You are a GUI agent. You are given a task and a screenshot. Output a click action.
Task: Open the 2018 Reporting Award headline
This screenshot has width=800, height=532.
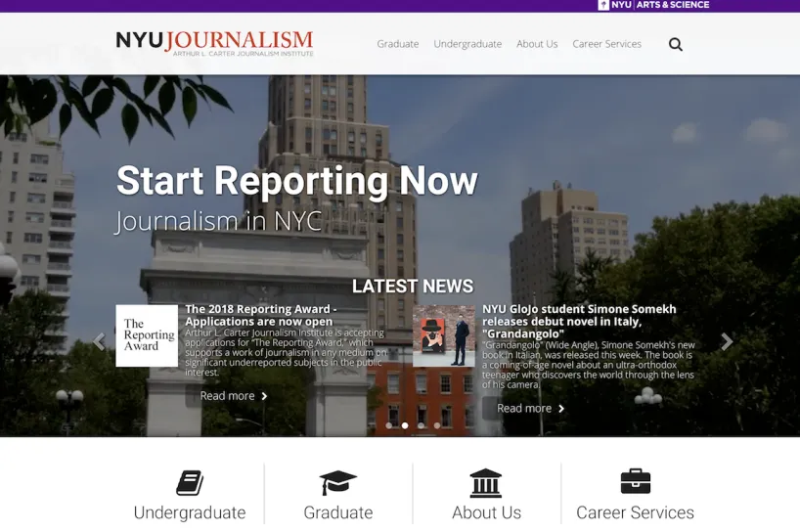pos(261,315)
